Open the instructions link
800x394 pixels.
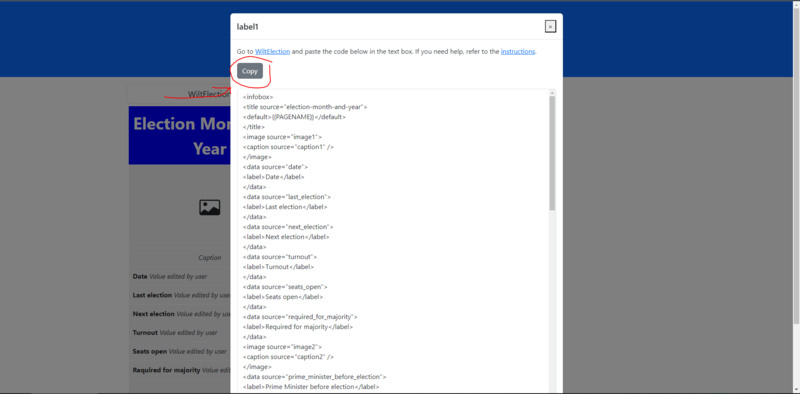[x=518, y=52]
